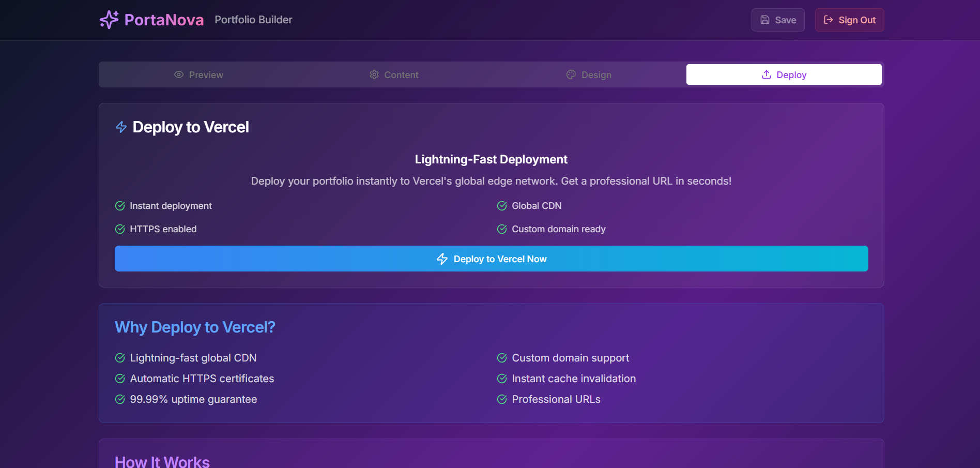This screenshot has height=468, width=980.
Task: Click the Why Deploy to Vercel? heading
Action: 195,327
